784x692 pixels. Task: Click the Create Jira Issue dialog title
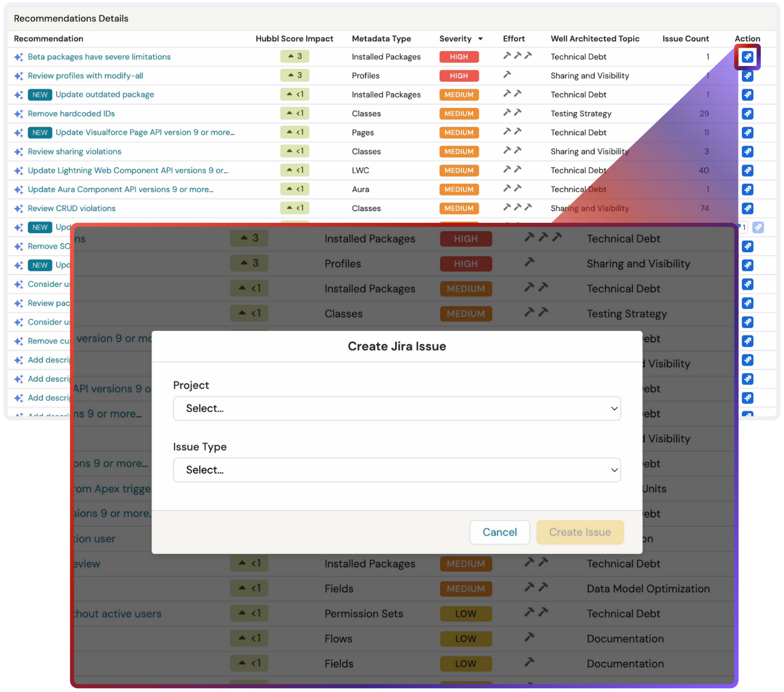tap(397, 346)
